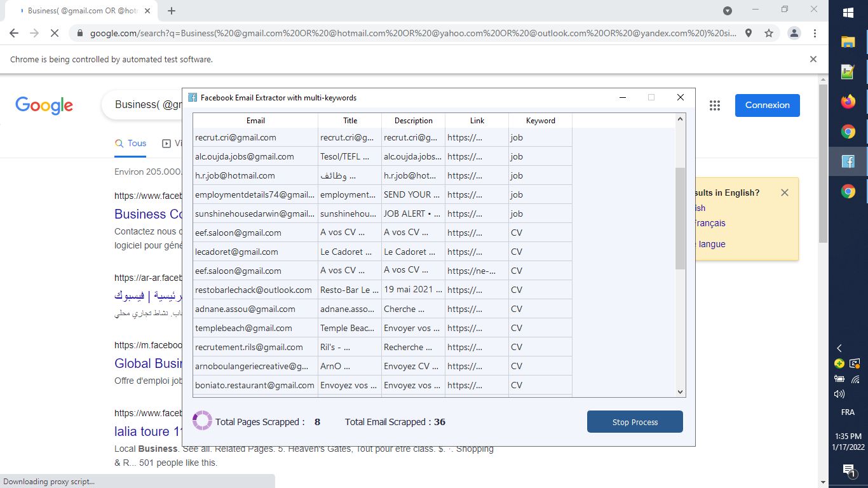The width and height of the screenshot is (868, 488).
Task: Open the Windows Start menu
Action: click(x=848, y=13)
